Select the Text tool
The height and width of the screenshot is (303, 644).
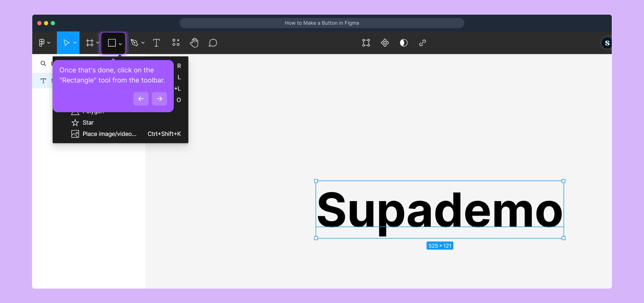pos(156,43)
